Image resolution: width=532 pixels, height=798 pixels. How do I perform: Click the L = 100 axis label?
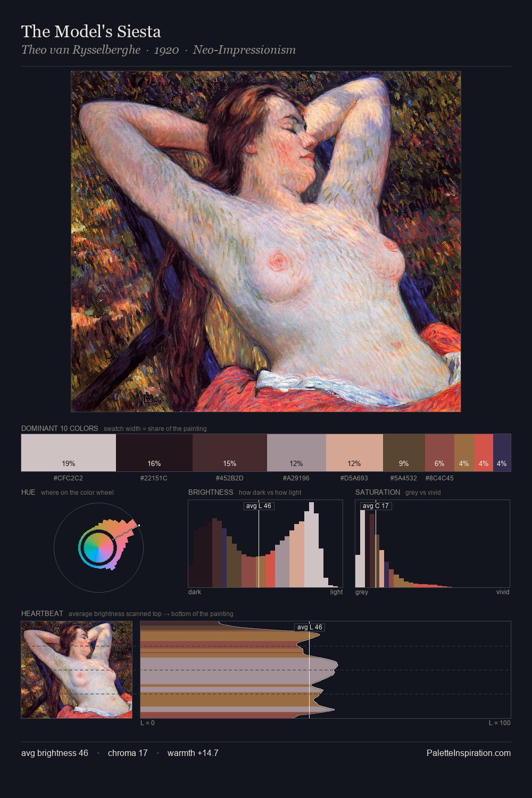click(x=500, y=722)
